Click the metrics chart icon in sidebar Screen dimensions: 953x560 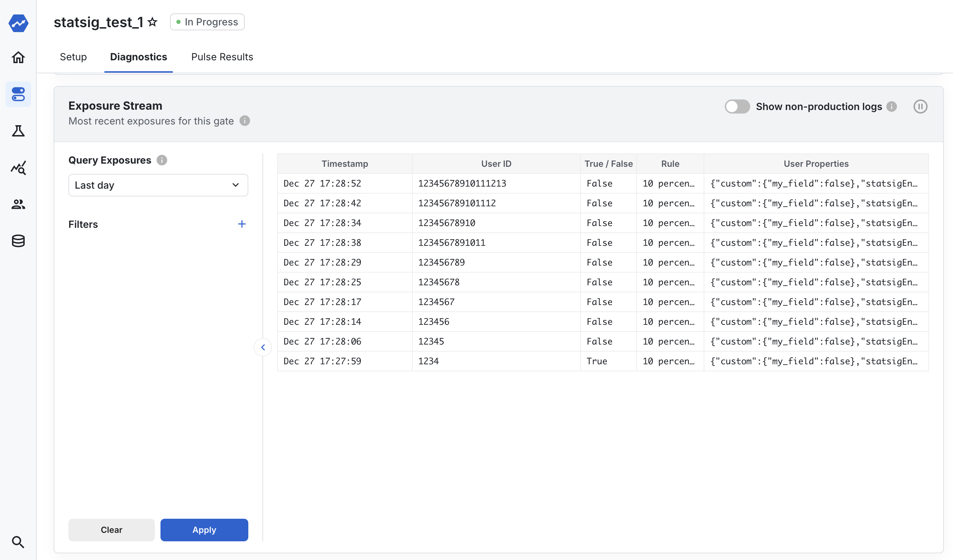(19, 168)
